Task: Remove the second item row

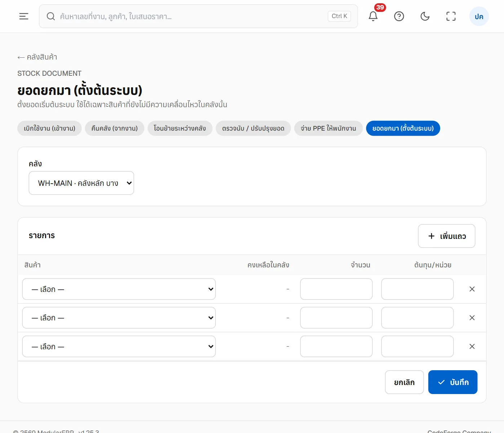Action: coord(472,318)
